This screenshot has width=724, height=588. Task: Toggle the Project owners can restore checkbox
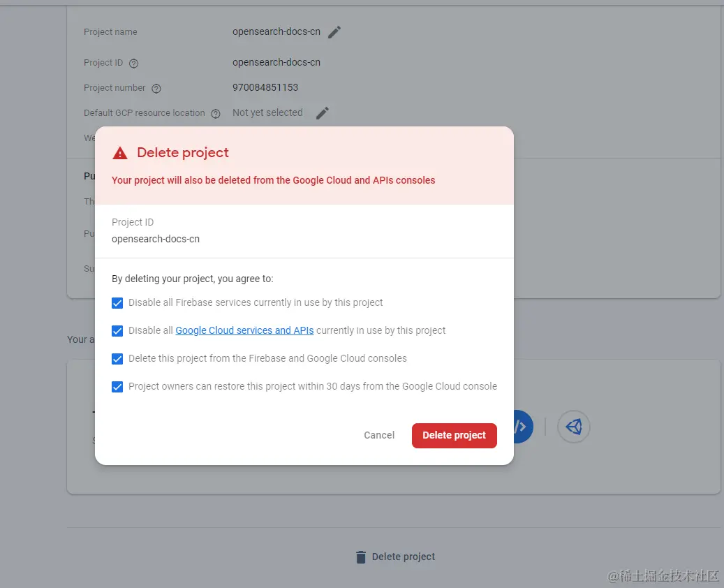point(117,385)
